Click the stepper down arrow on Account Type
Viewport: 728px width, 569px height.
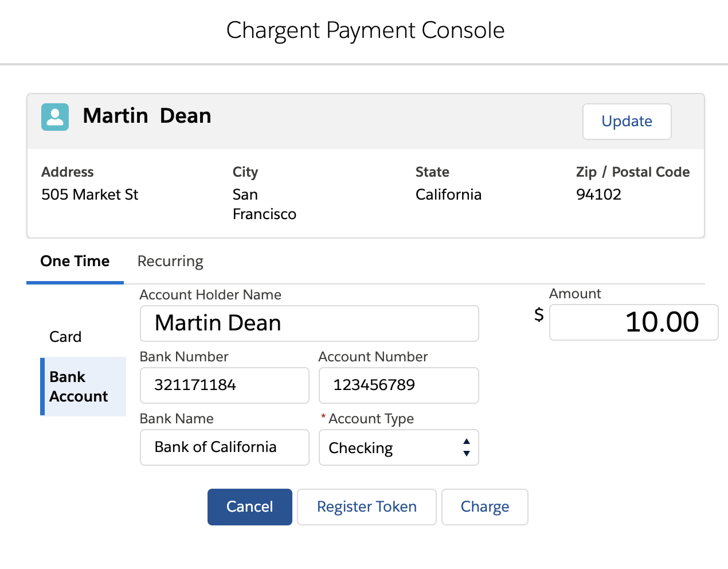pos(467,454)
